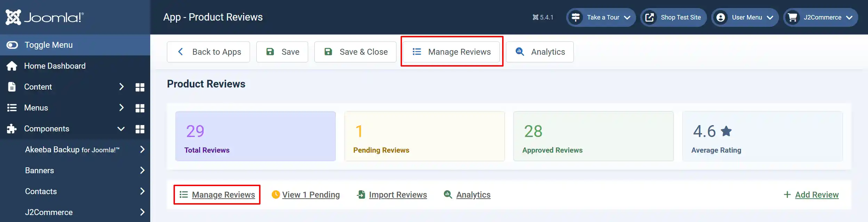Viewport: 868px width, 222px height.
Task: Open Content dashboard grid icon
Action: [x=140, y=87]
